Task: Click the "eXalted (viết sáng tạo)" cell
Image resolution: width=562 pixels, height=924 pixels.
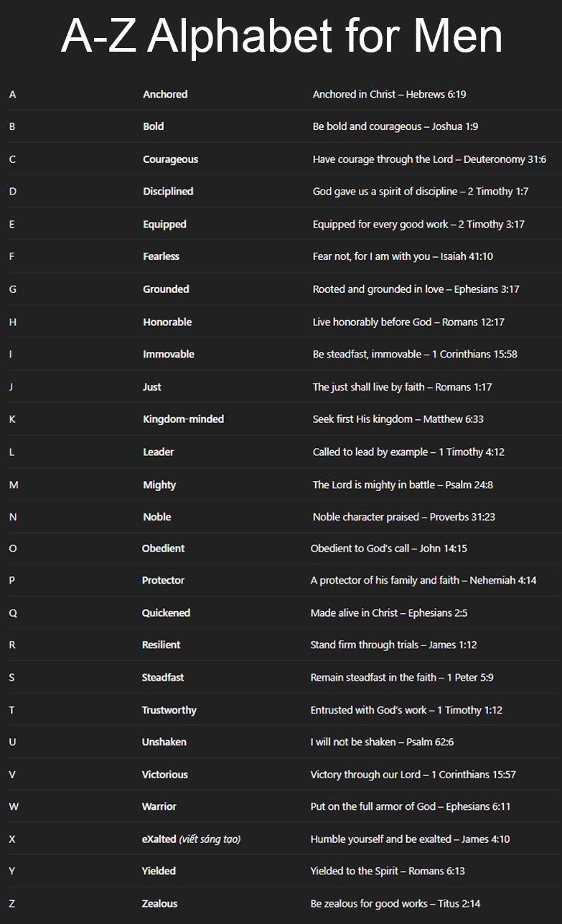Action: click(191, 839)
